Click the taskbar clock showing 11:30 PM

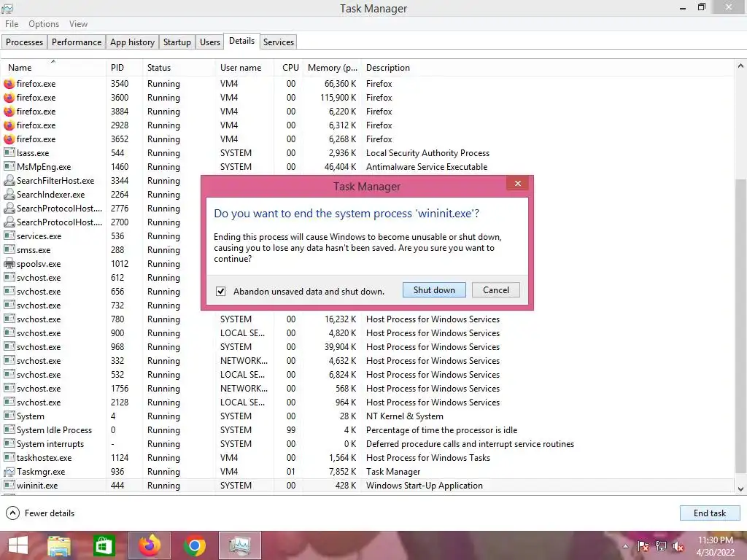click(x=715, y=545)
